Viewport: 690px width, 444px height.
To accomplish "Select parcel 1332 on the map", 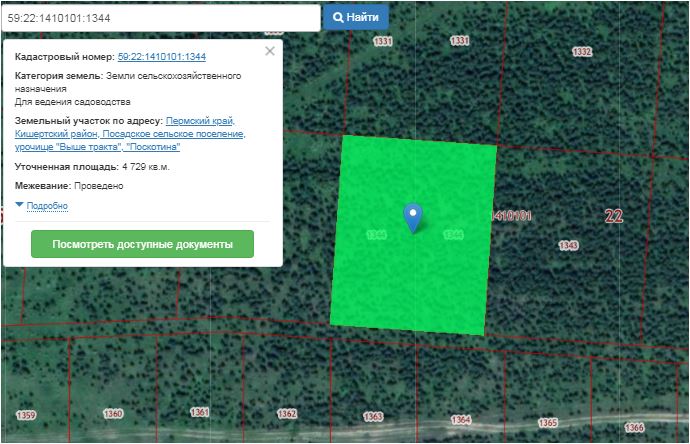I will 582,51.
